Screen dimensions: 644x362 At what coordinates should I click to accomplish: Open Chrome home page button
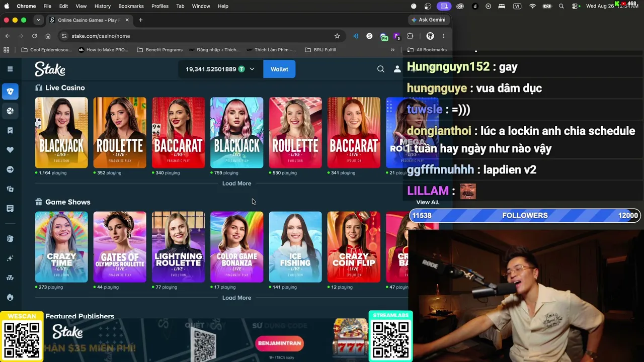[48, 36]
